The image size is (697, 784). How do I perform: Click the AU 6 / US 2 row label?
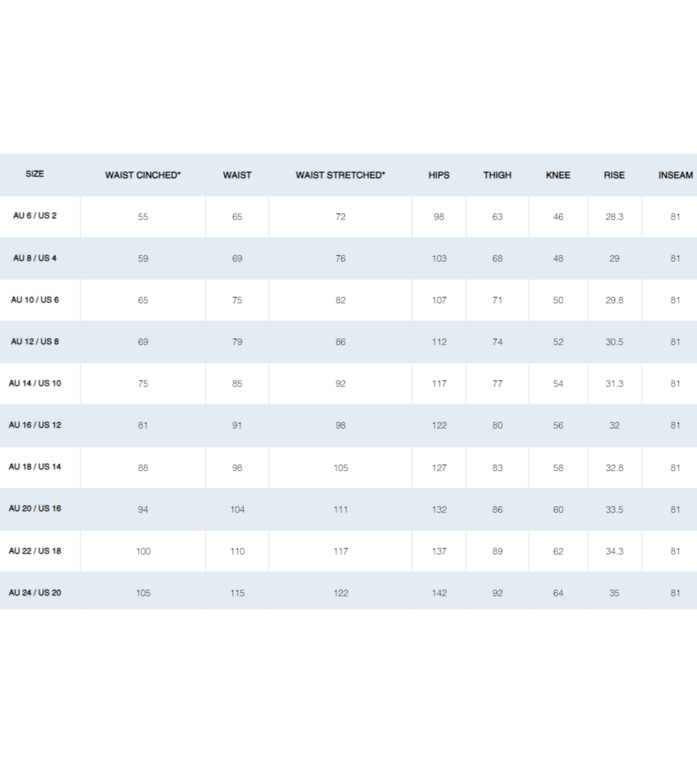point(35,216)
